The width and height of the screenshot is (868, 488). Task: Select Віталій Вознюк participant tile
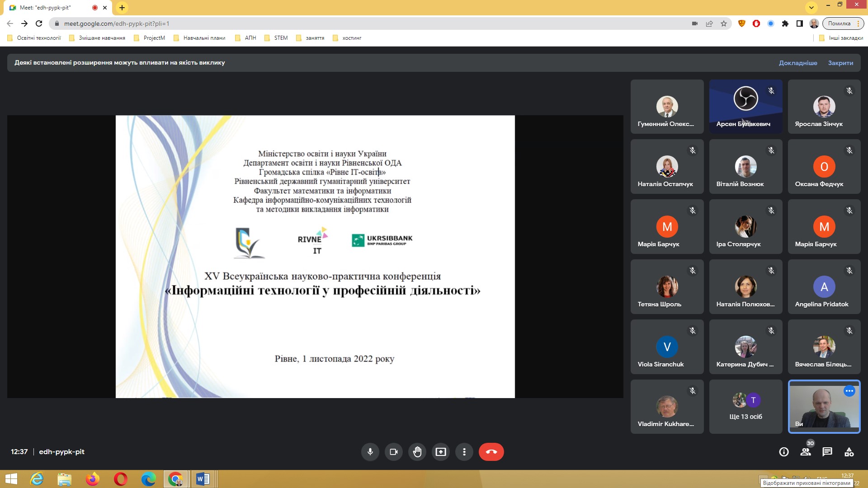pos(745,167)
